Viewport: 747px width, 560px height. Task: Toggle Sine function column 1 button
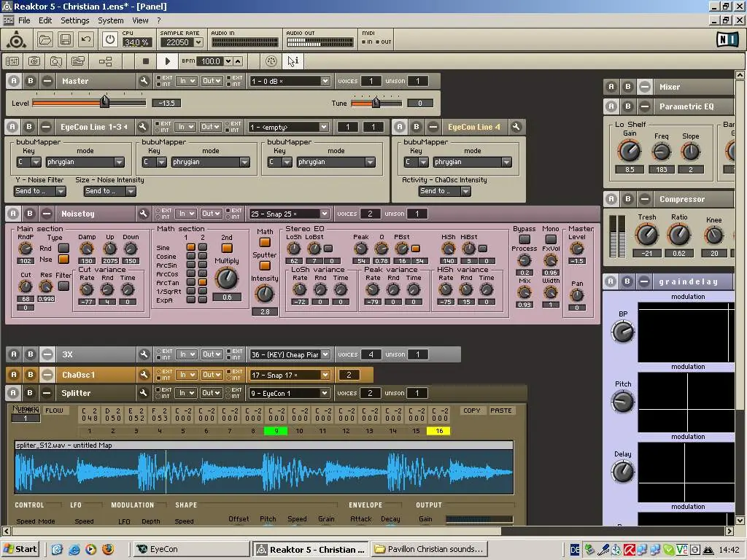point(190,247)
